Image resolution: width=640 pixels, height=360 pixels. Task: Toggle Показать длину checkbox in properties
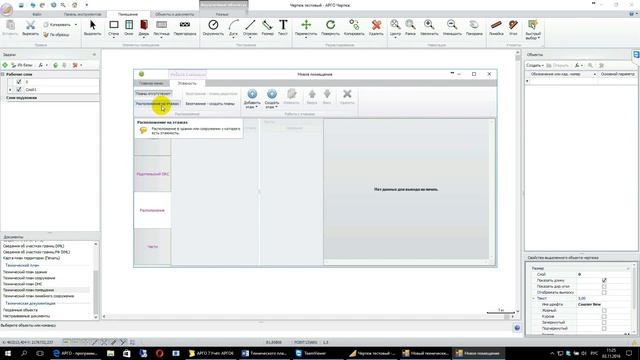click(x=604, y=280)
